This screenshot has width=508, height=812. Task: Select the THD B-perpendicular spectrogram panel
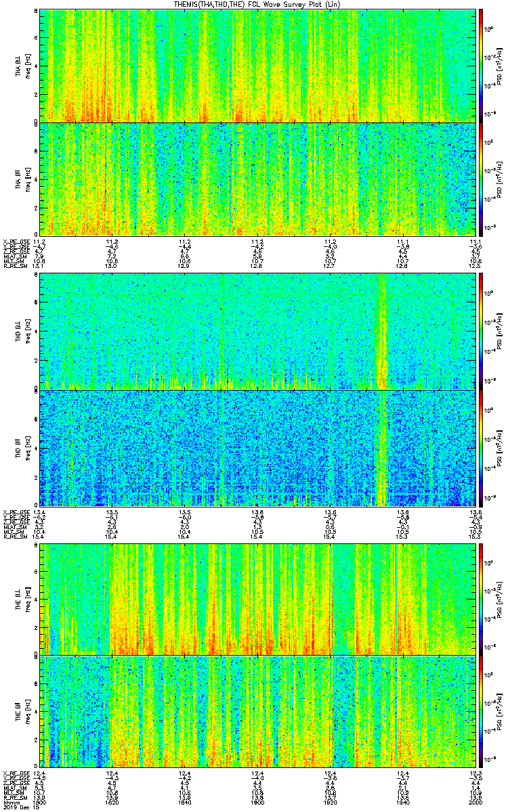click(257, 332)
